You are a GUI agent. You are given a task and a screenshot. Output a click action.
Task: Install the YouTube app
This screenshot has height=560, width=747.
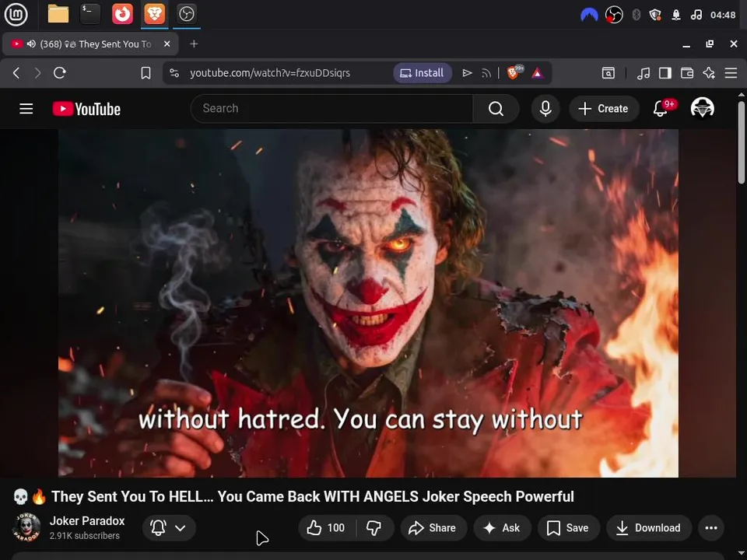tap(422, 73)
